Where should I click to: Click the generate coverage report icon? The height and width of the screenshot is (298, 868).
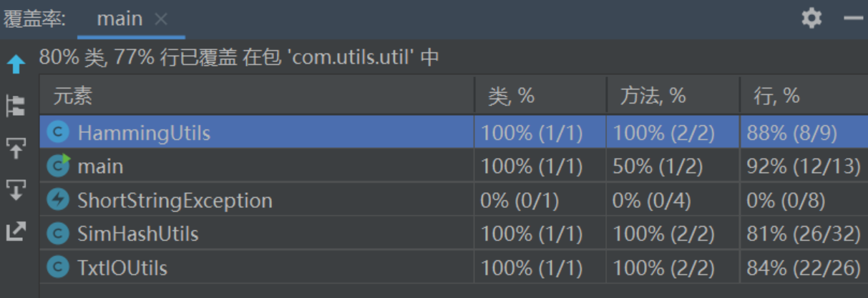tap(16, 232)
